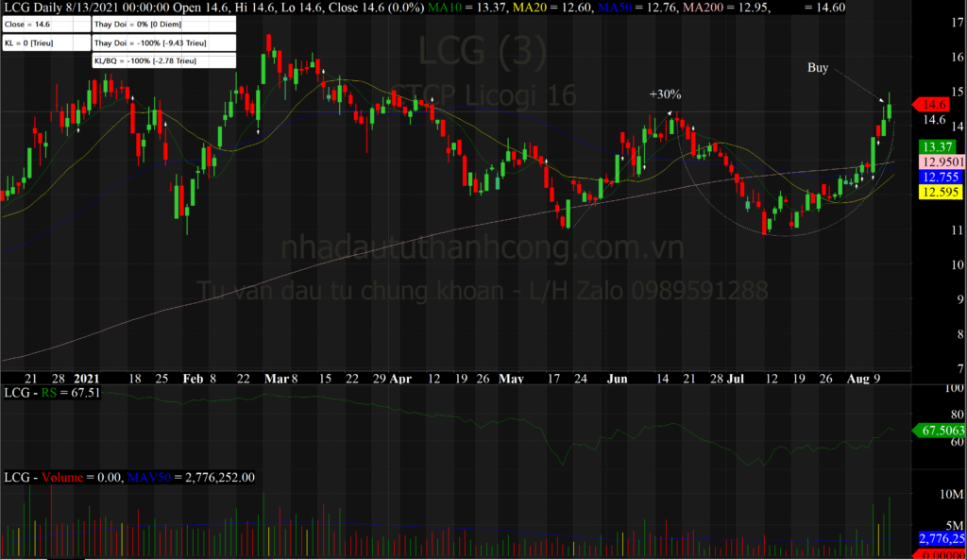
Task: Select the Aug label on date axis
Action: (857, 379)
